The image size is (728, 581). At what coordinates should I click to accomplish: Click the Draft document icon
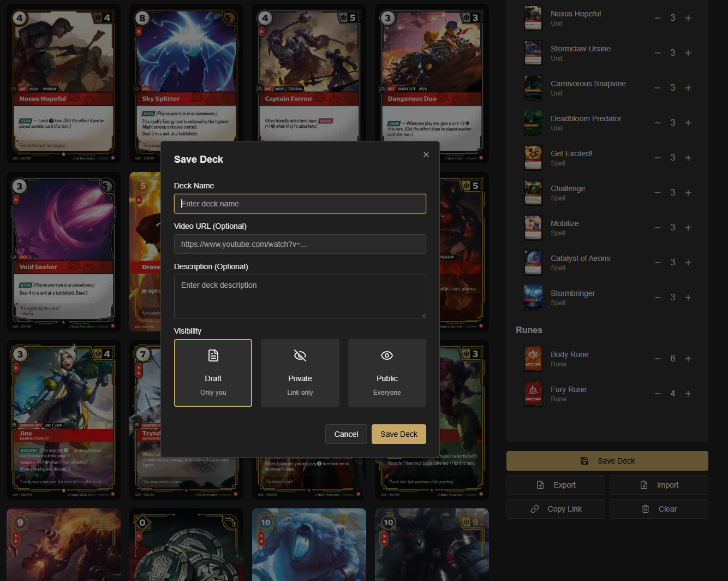[x=213, y=355]
